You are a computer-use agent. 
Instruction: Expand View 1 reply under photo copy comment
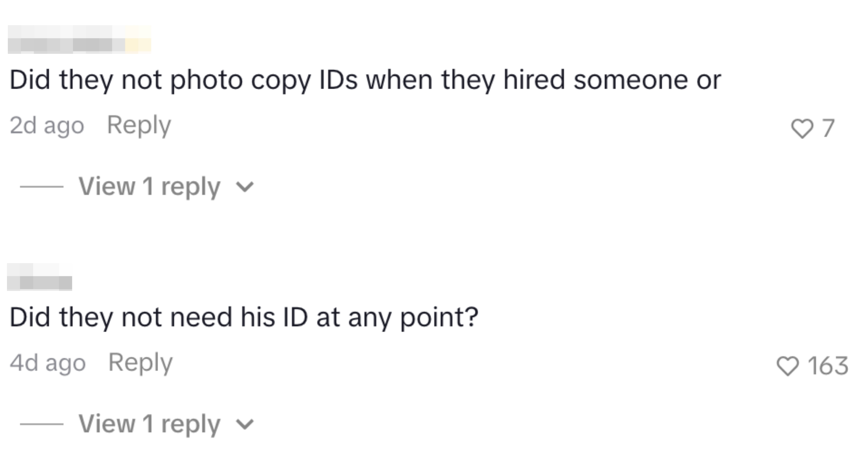(149, 186)
